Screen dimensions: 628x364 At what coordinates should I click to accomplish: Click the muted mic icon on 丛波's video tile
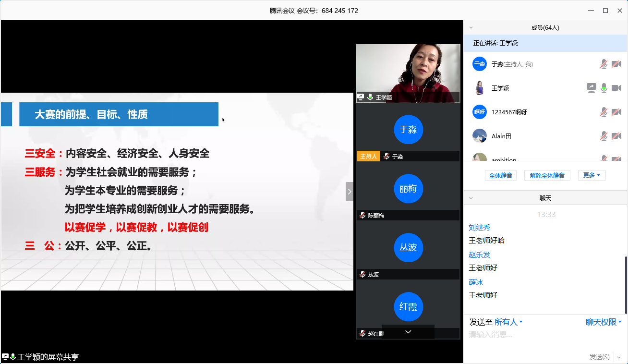(x=362, y=274)
